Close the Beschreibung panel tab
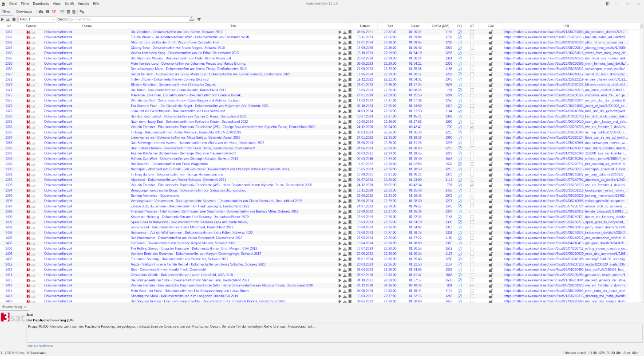Viewport: 644px width, 356px height. pos(25,307)
